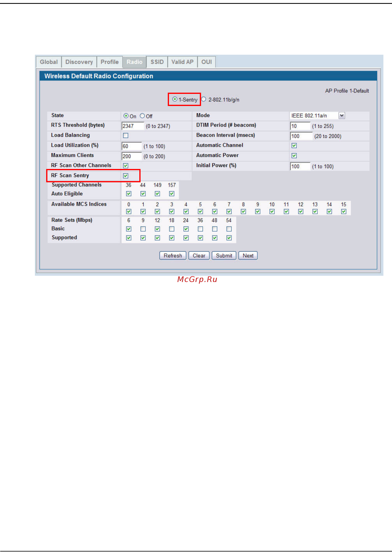The height and width of the screenshot is (558, 392).
Task: Toggle MCS index 15 checkbox
Action: 343,212
